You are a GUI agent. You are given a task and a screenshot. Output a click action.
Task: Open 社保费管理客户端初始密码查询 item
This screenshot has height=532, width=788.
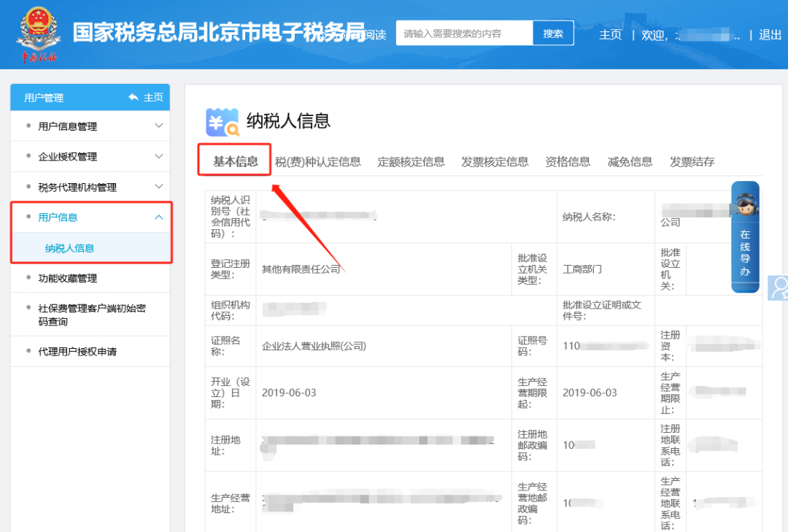(91, 315)
